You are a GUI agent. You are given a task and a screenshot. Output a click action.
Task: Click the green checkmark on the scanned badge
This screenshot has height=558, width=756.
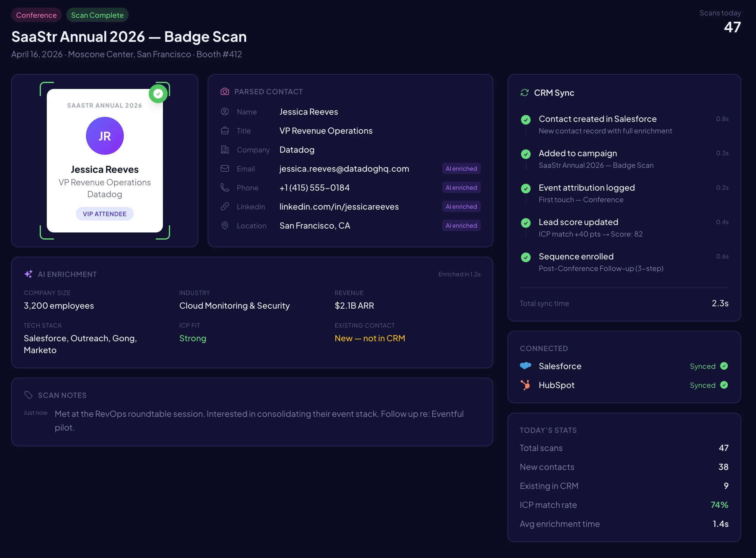click(x=158, y=94)
